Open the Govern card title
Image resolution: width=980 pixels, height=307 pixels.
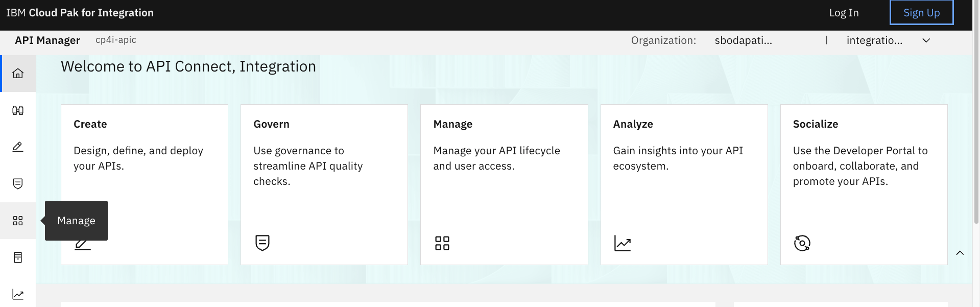(271, 124)
